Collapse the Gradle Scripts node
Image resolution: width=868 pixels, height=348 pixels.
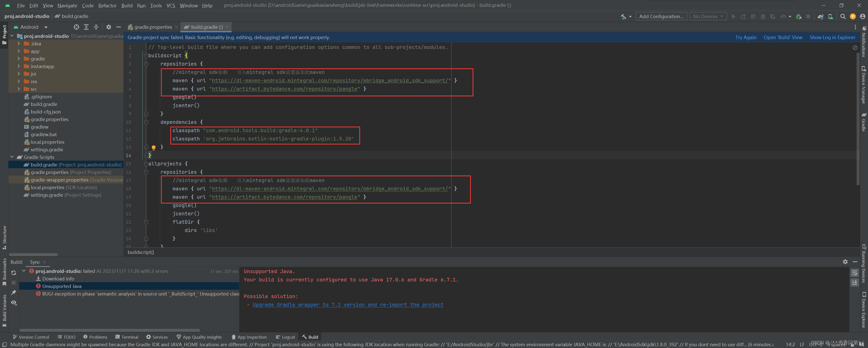[x=12, y=157]
